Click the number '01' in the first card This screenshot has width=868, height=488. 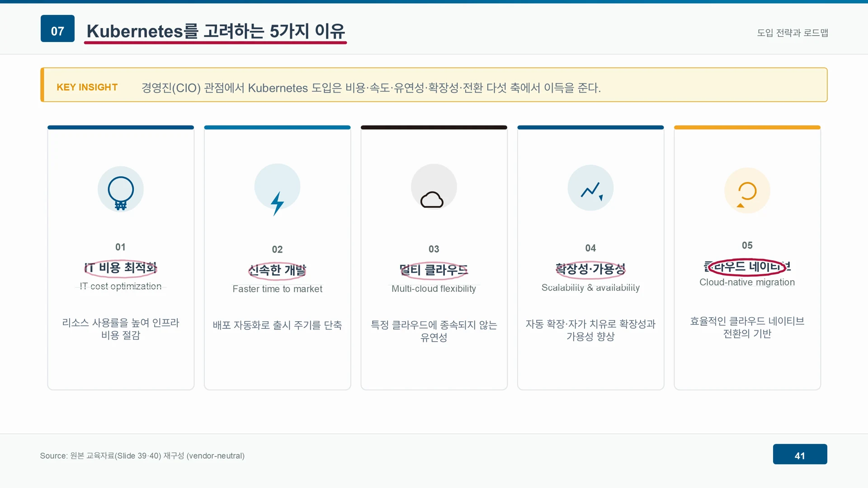(x=120, y=247)
